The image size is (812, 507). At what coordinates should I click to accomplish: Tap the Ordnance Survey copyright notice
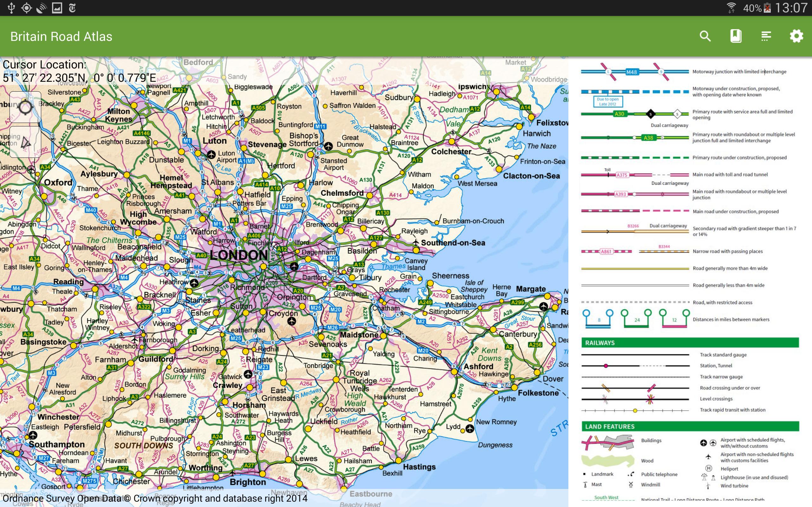[155, 498]
